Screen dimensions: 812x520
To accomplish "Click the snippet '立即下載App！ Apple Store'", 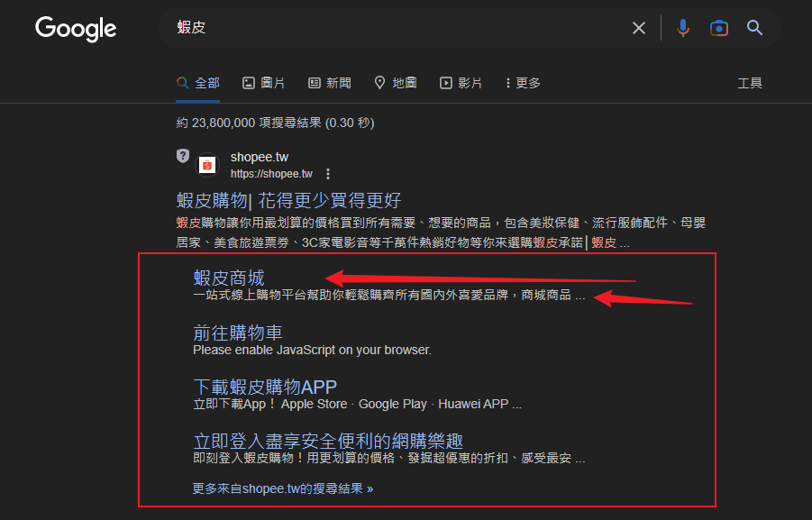I will tap(269, 404).
